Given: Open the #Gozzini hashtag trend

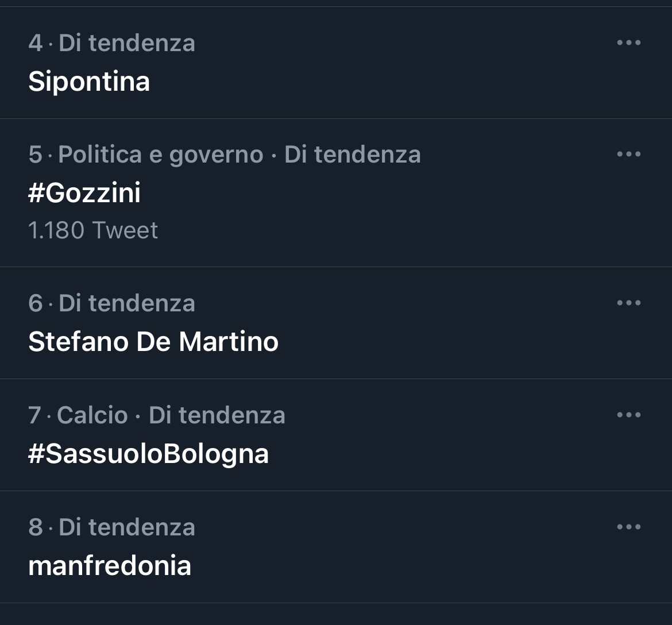Looking at the screenshot, I should [84, 192].
